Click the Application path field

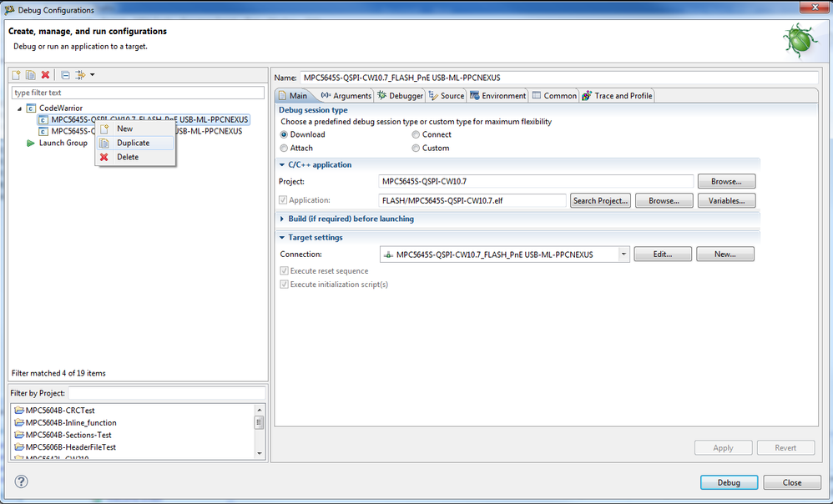click(x=472, y=201)
